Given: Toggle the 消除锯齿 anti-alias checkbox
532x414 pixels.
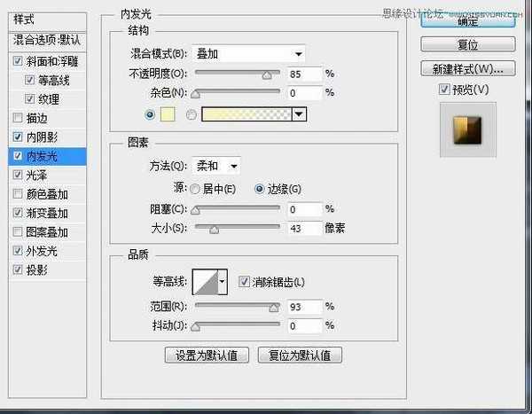Looking at the screenshot, I should click(x=245, y=282).
